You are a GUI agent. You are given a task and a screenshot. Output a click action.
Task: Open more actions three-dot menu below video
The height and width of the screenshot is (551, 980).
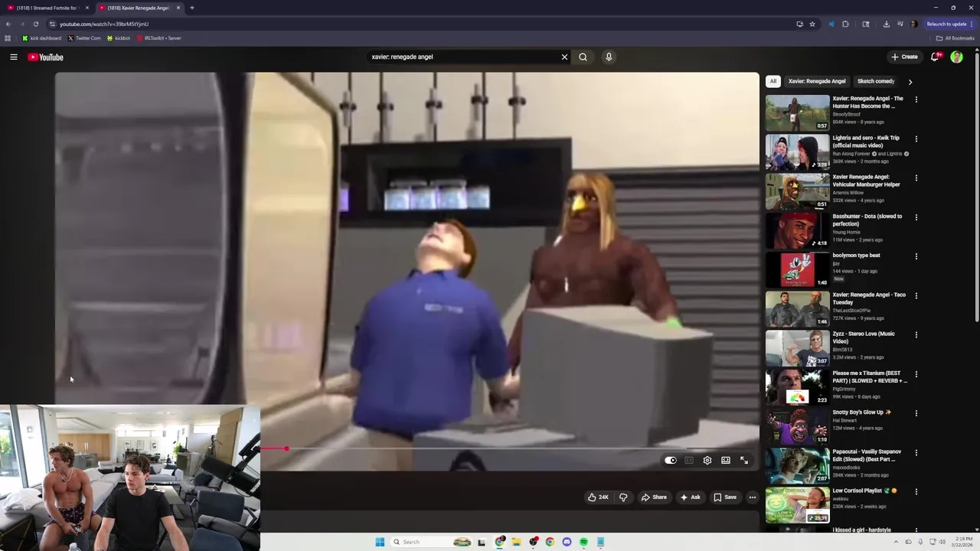[x=752, y=497]
